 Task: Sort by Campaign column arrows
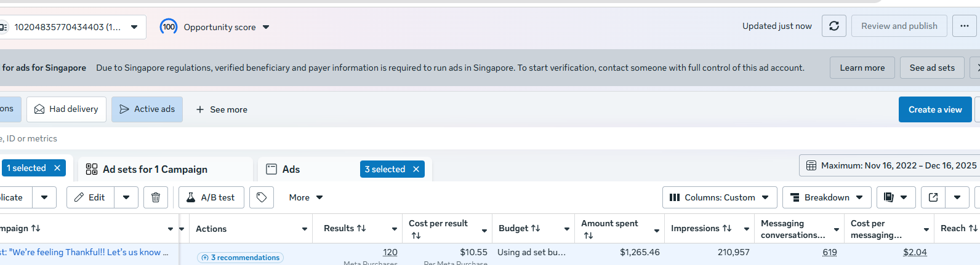(x=36, y=228)
